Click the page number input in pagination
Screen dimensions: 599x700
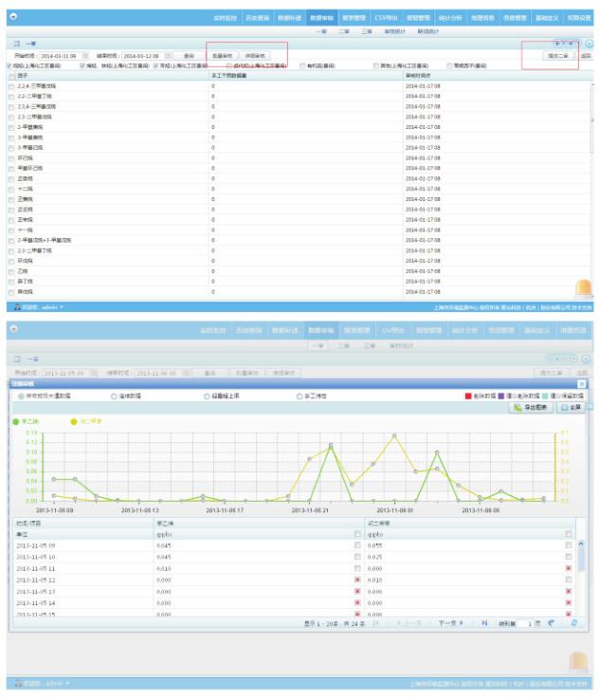tap(525, 624)
